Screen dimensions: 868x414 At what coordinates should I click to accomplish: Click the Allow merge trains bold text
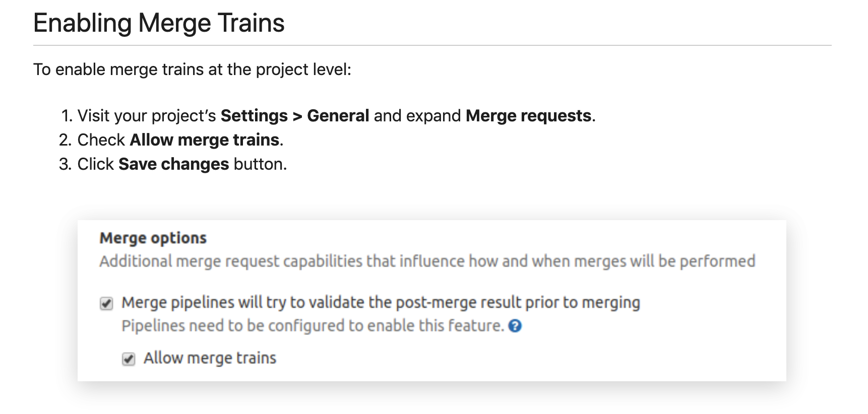tap(206, 140)
